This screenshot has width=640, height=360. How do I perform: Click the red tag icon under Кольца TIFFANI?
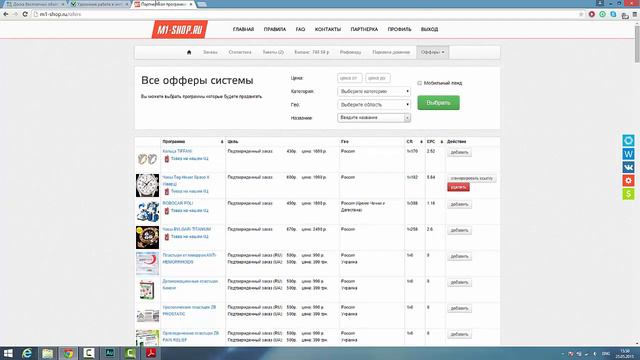[x=167, y=159]
